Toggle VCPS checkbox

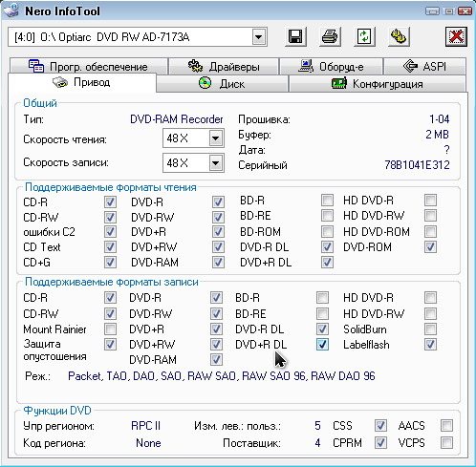tap(446, 442)
